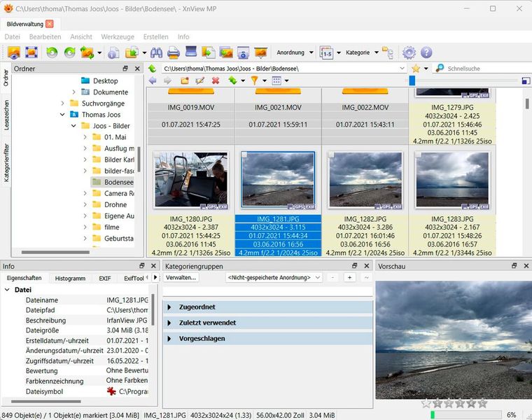Open settings via the gear icon
Image resolution: width=532 pixels, height=420 pixels.
point(409,52)
